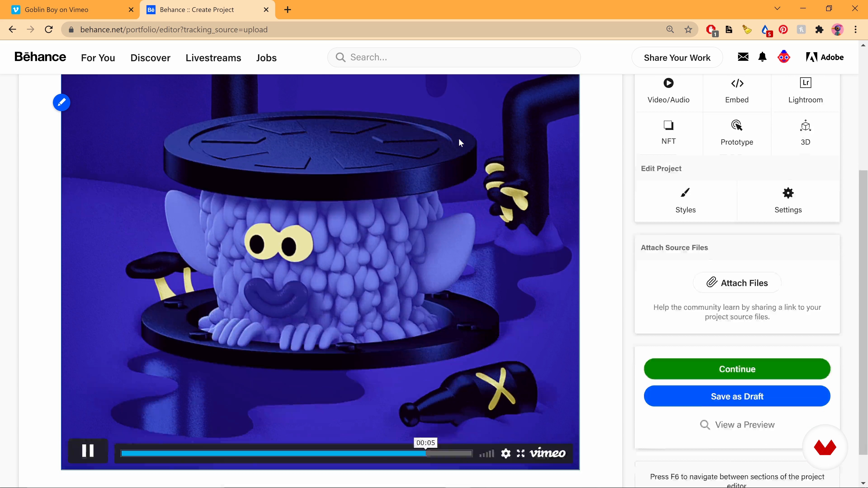Select the Video/Audio media option
This screenshot has height=488, width=868.
(x=668, y=90)
